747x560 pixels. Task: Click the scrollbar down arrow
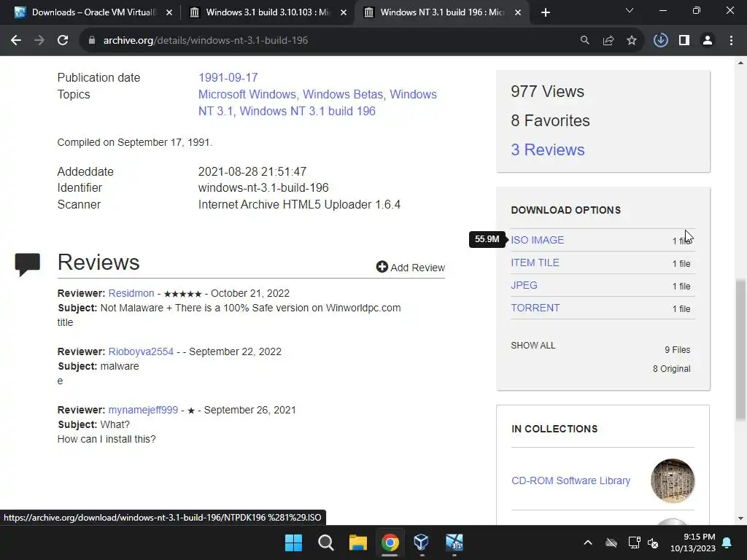point(740,518)
